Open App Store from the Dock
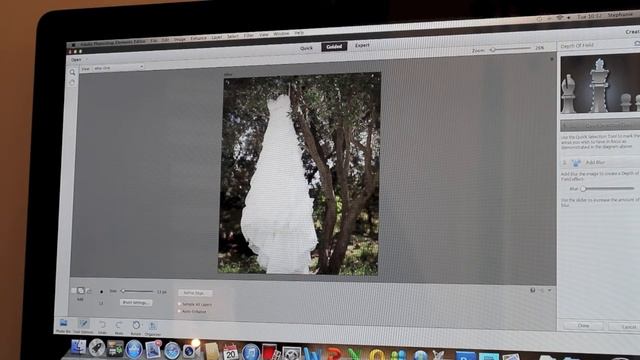This screenshot has width=640, height=360. tap(134, 350)
